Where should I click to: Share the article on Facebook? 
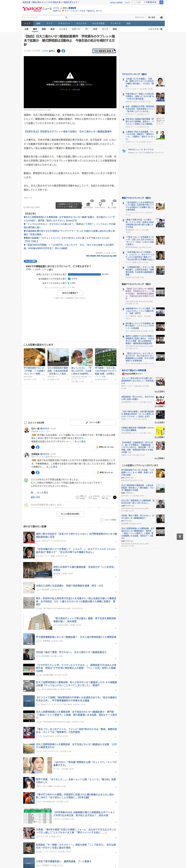(63, 51)
